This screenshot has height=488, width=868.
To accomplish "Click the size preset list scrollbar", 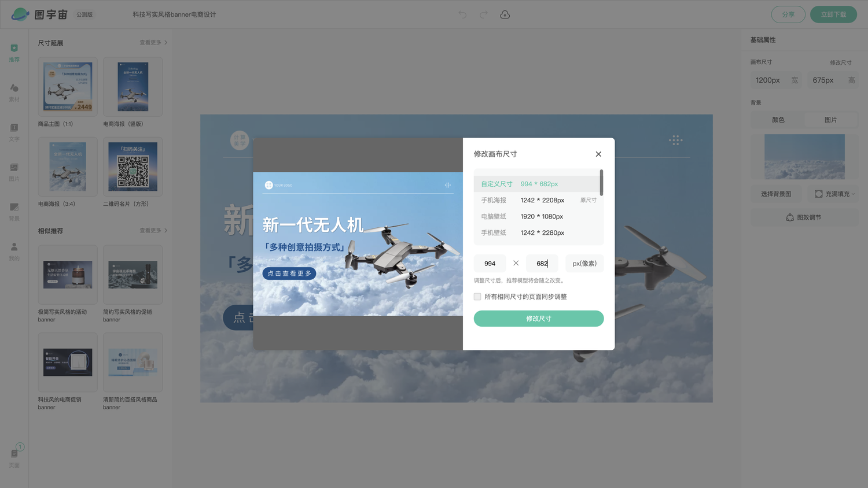I will [601, 182].
